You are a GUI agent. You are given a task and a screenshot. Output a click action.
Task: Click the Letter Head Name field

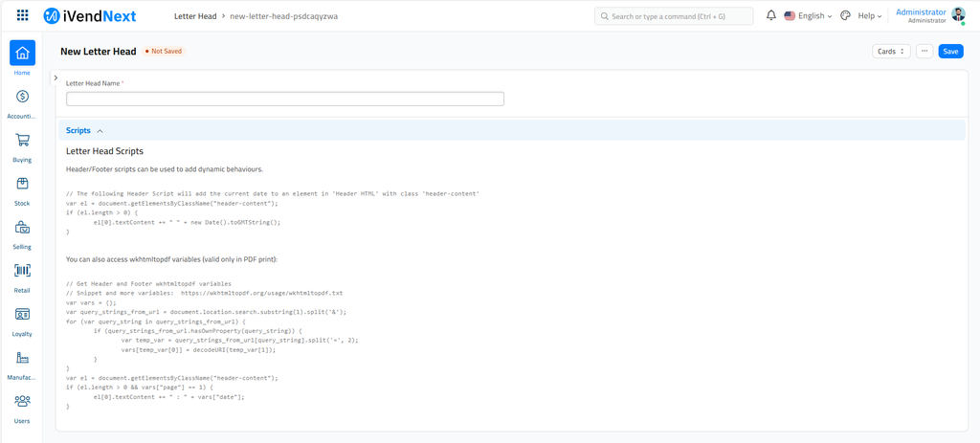pyautogui.click(x=284, y=99)
